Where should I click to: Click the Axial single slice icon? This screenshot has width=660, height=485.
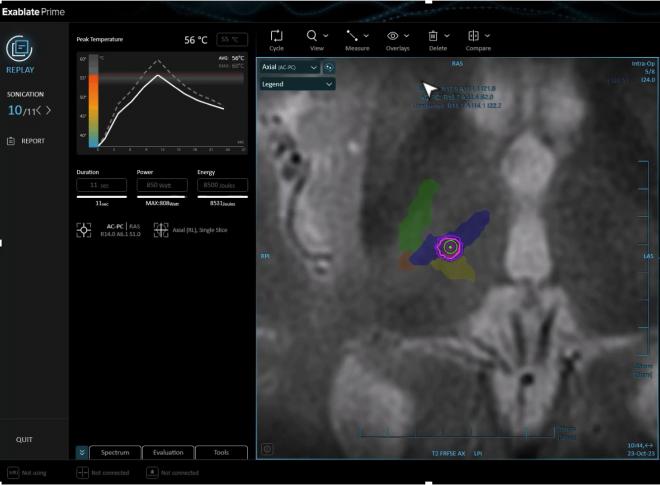[x=161, y=229]
